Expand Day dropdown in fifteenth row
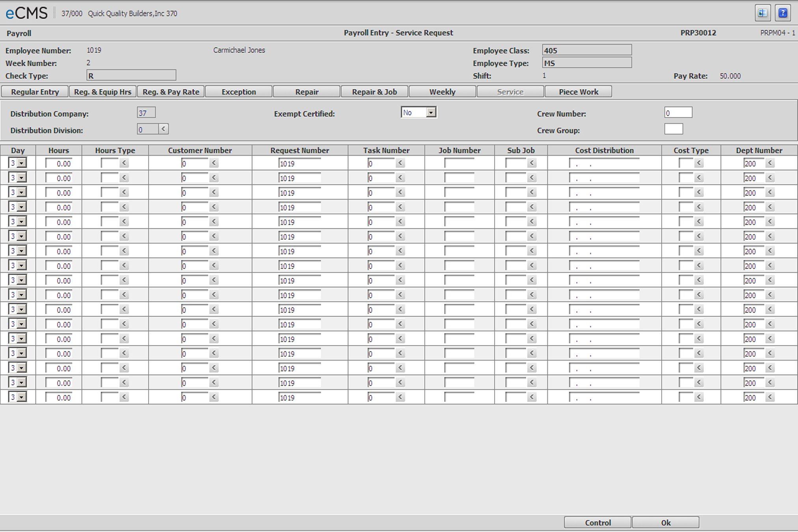The width and height of the screenshot is (798, 532). (x=22, y=368)
